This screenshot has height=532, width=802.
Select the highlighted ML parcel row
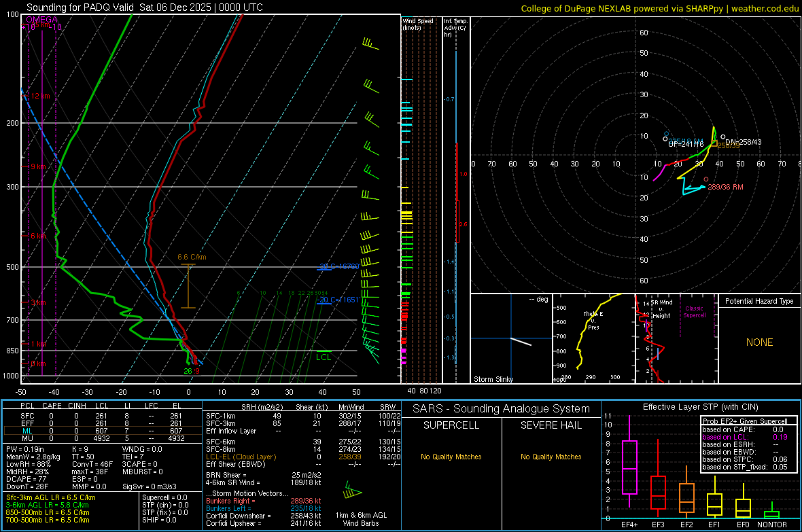pos(101,431)
